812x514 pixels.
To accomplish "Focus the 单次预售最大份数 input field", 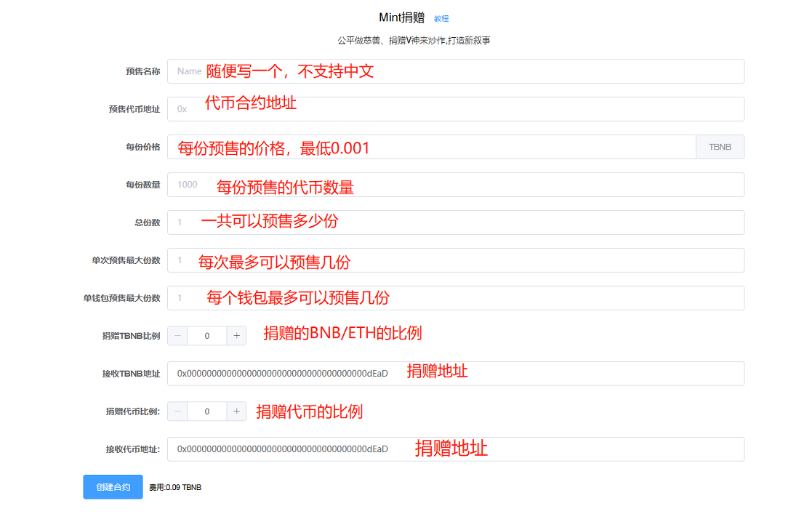I will coord(455,260).
